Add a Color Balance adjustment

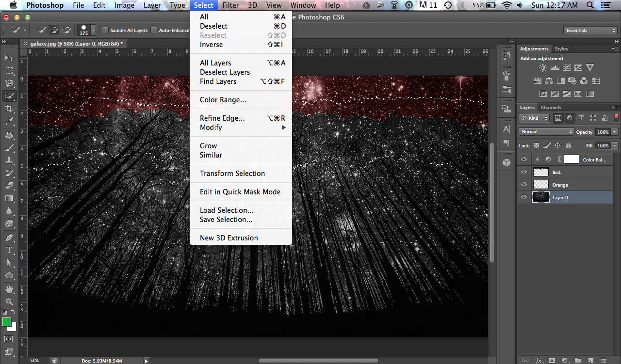coord(549,81)
